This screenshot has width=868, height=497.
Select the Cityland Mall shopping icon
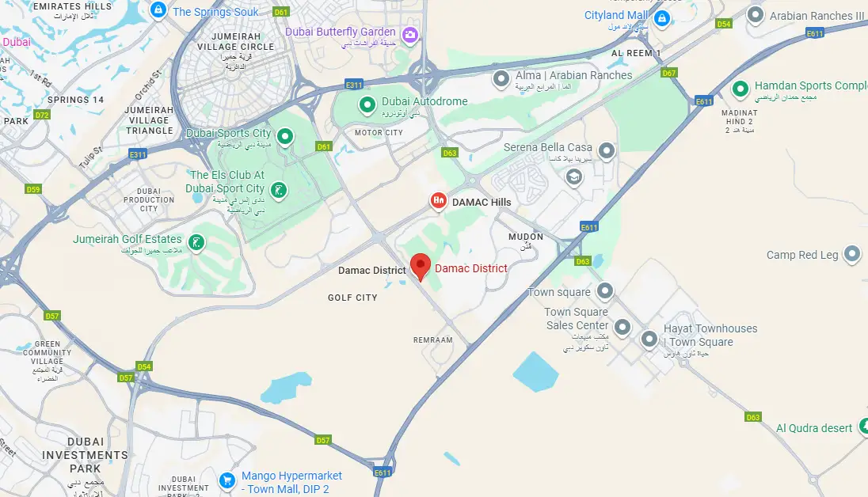661,19
